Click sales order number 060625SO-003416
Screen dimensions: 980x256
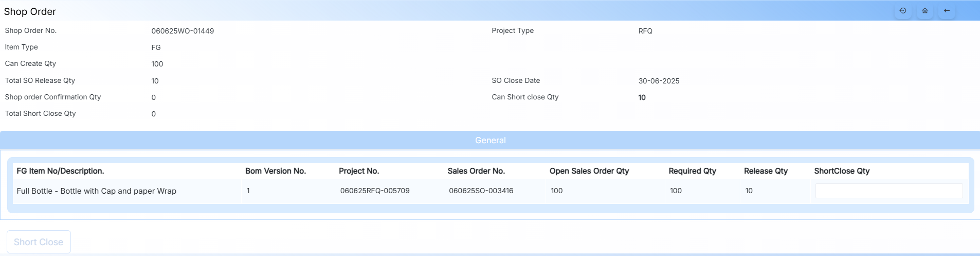pyautogui.click(x=481, y=191)
